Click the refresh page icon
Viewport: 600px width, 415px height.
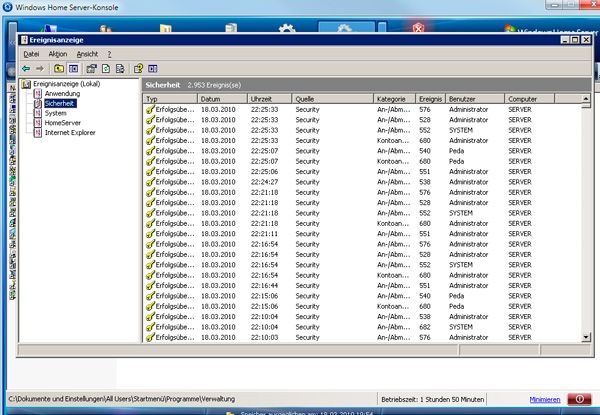click(x=106, y=68)
